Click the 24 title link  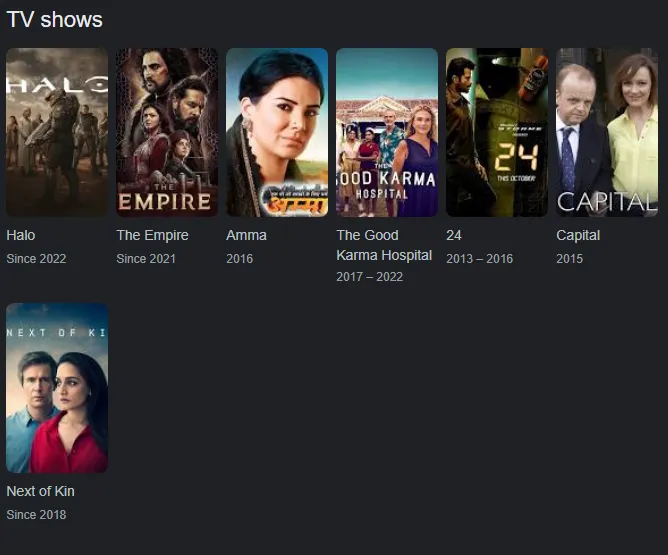click(x=454, y=235)
